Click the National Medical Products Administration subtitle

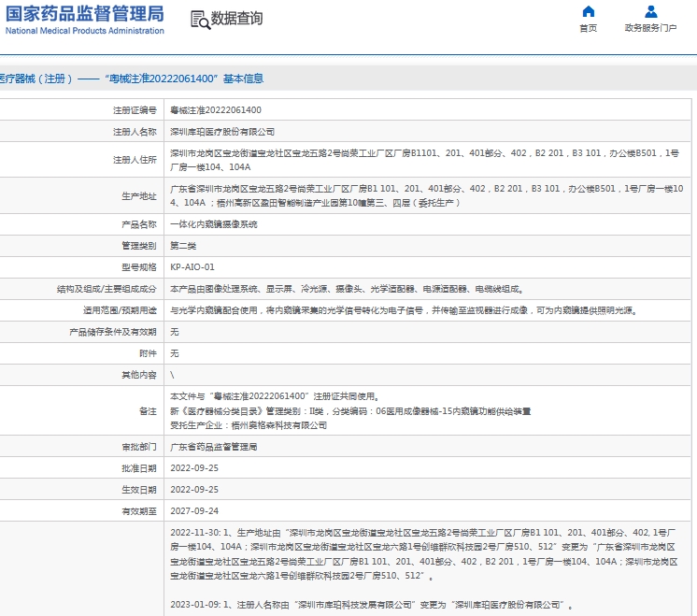pos(84,31)
